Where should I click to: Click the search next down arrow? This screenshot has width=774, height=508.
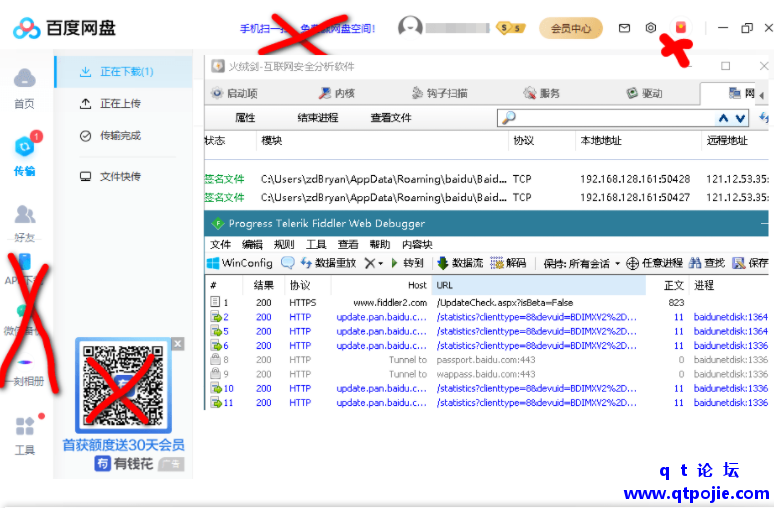pos(740,118)
